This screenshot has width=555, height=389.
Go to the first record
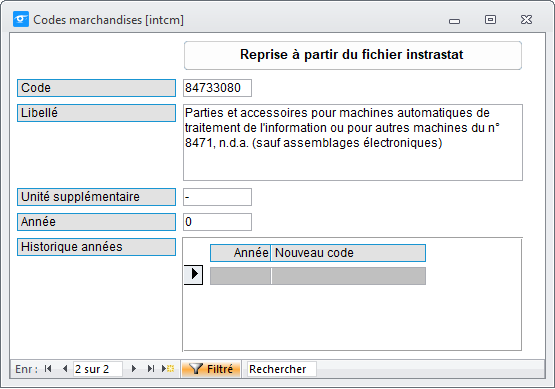coord(48,369)
